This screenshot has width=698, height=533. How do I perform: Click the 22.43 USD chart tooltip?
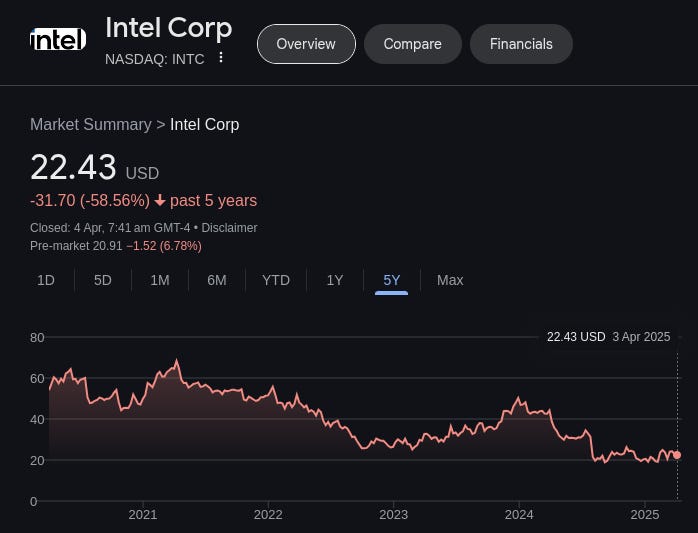(609, 337)
